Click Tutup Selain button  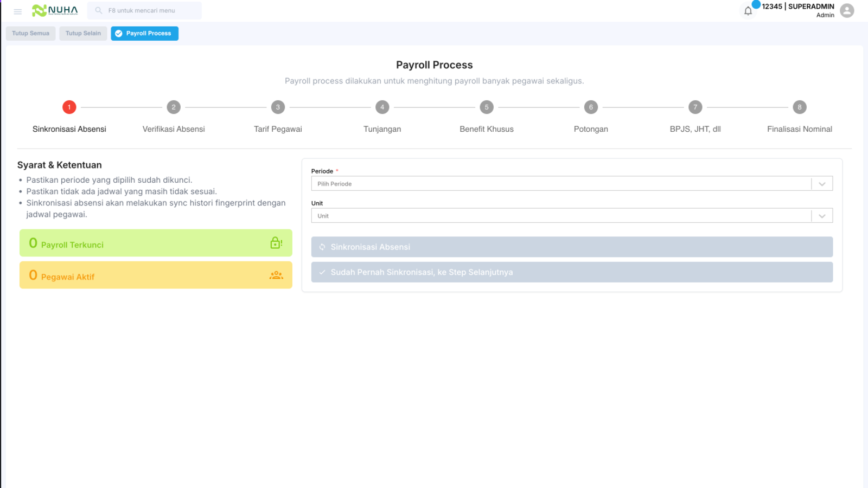(x=83, y=34)
